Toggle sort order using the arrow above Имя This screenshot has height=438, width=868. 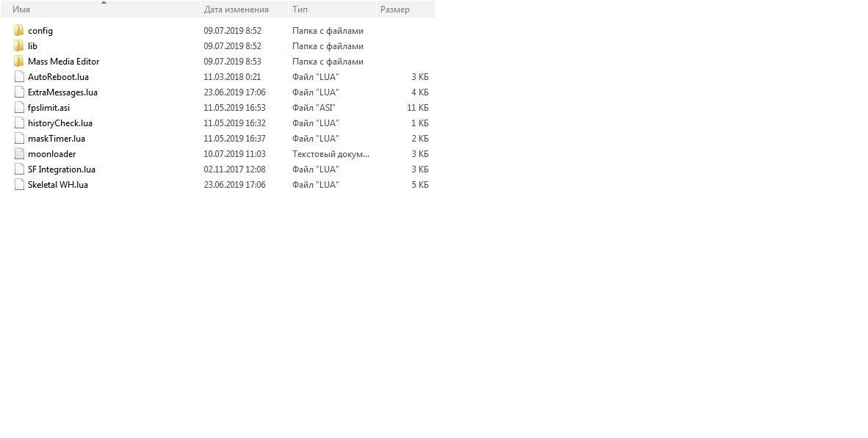(x=104, y=2)
